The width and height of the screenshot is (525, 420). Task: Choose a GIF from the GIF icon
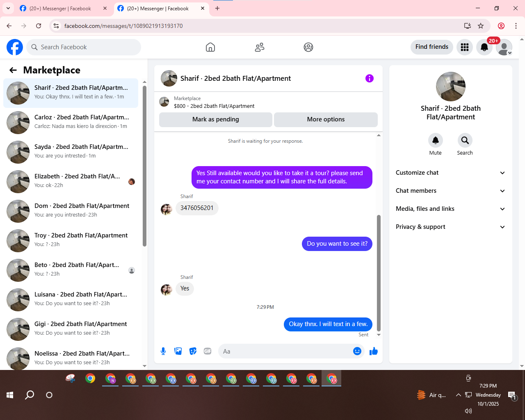click(208, 351)
